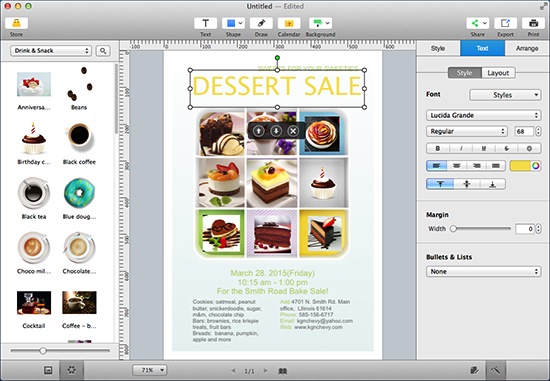Click the clipart search magnifier
Image resolution: width=550 pixels, height=381 pixels.
point(103,51)
